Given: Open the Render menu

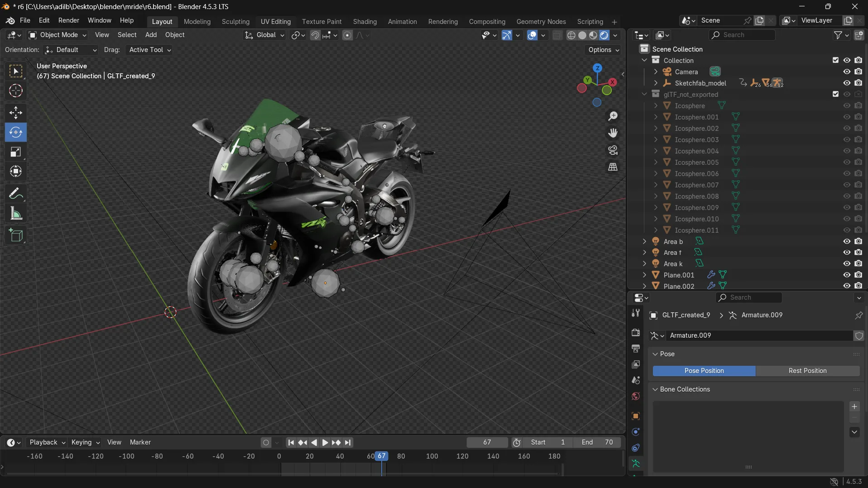Looking at the screenshot, I should coord(68,20).
